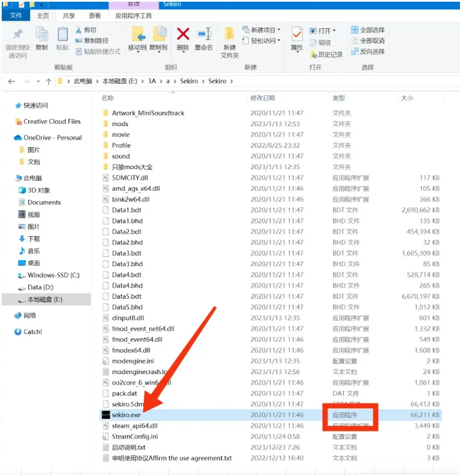
Task: Click the Properties (属性) icon
Action: tap(297, 34)
